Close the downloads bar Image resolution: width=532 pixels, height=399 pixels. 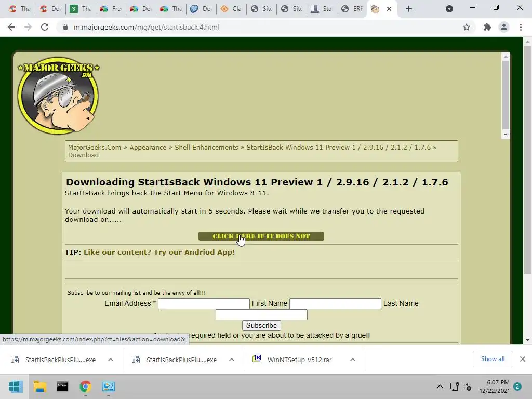(523, 359)
